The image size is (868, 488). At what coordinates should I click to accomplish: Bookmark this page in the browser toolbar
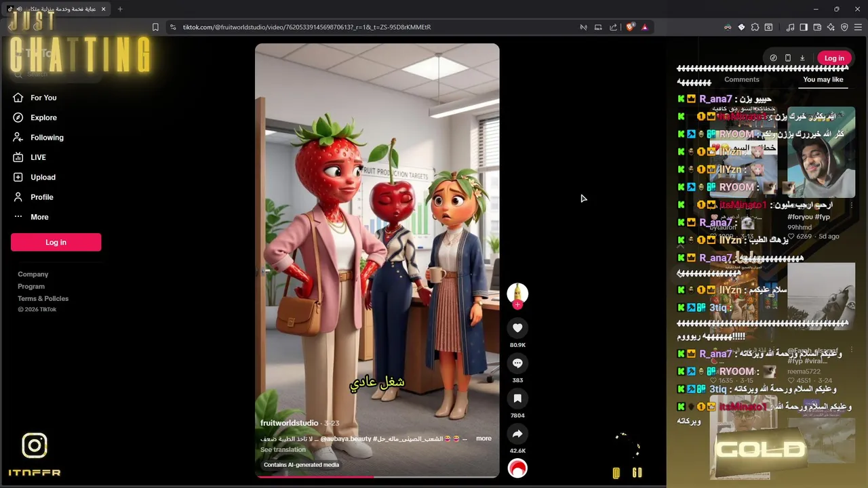[155, 27]
